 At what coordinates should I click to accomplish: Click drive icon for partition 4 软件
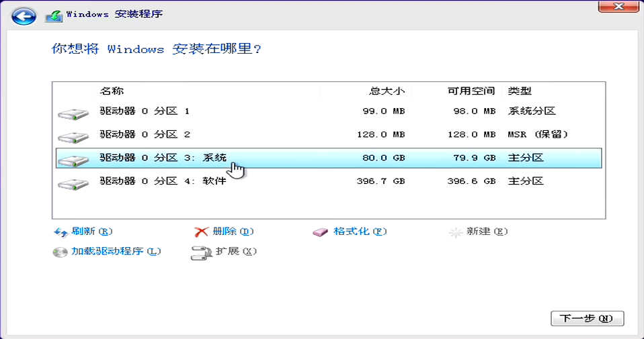73,184
